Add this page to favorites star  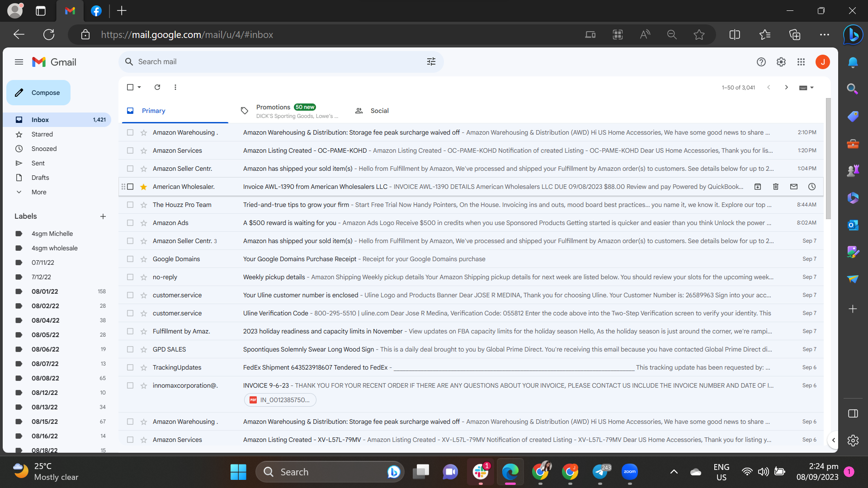click(699, 35)
